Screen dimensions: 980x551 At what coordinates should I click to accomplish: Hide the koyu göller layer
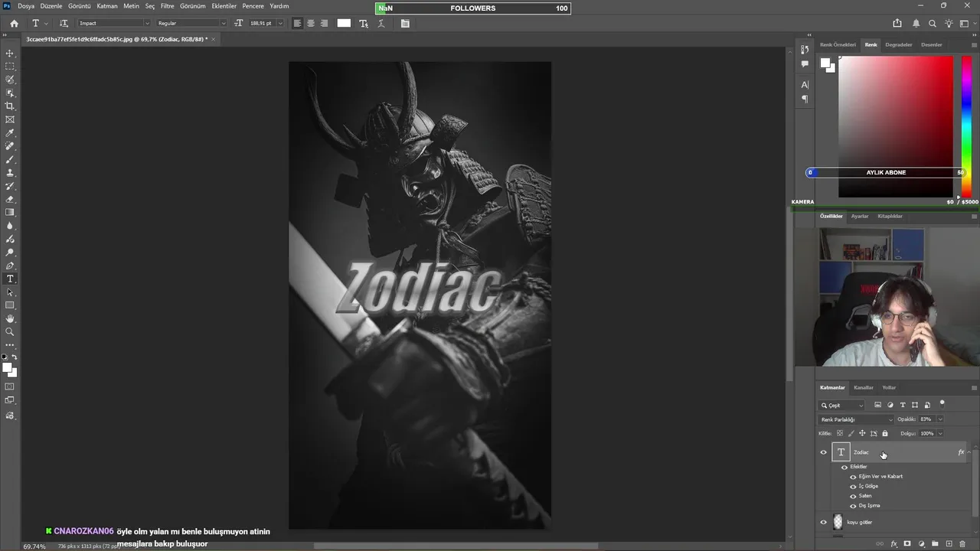click(x=824, y=522)
